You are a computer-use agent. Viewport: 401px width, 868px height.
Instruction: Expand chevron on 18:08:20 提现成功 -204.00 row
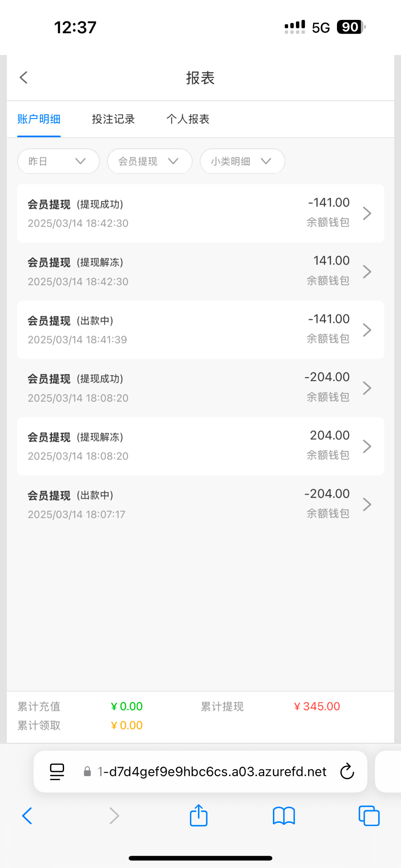[367, 388]
